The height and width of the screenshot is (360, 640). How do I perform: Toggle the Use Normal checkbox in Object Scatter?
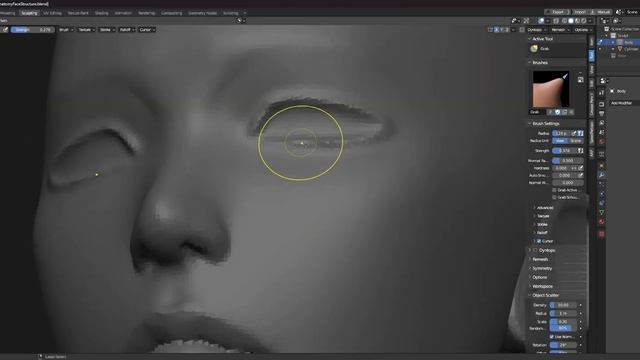(552, 337)
